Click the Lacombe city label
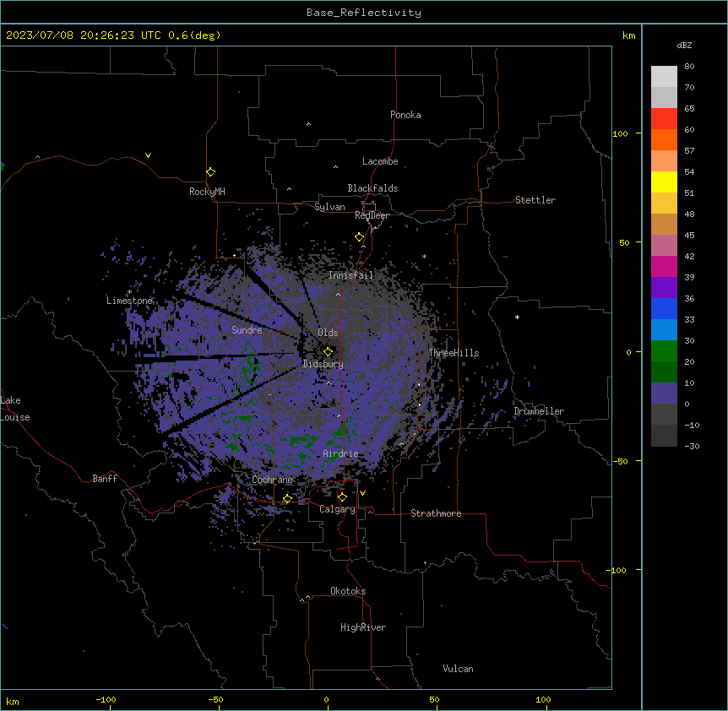 pyautogui.click(x=380, y=161)
